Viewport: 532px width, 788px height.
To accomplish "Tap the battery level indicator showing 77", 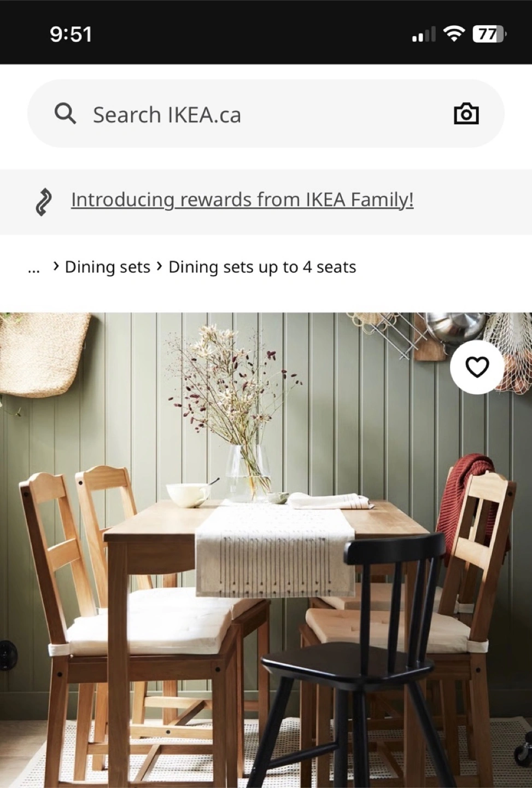I will (x=489, y=34).
